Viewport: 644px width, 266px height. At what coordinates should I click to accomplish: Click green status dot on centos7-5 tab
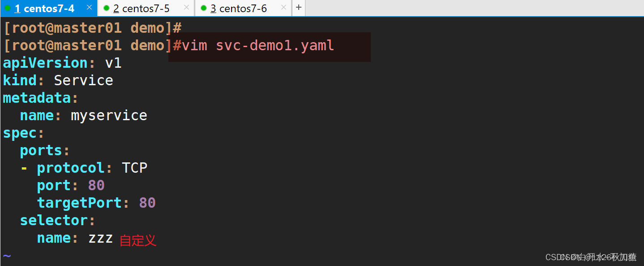(106, 8)
